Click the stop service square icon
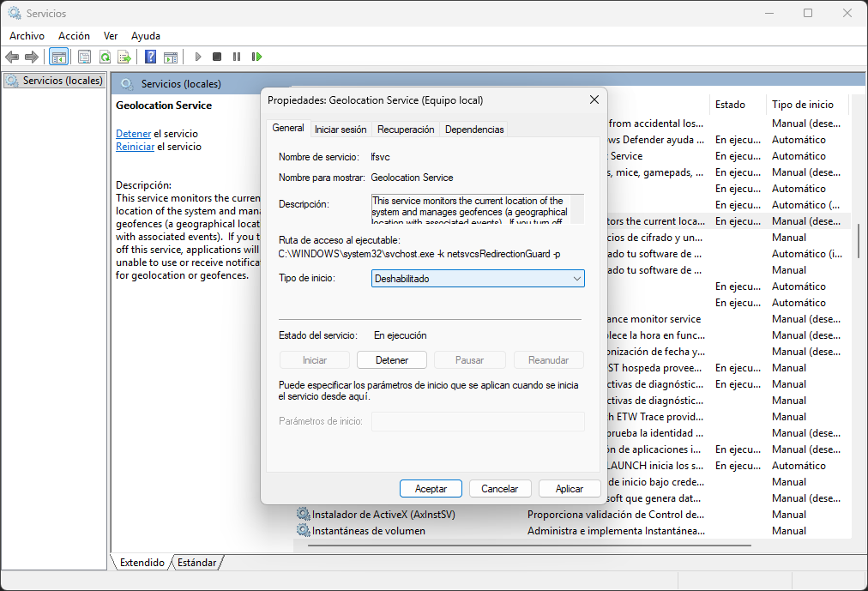Screen dimensions: 868x591 point(217,57)
